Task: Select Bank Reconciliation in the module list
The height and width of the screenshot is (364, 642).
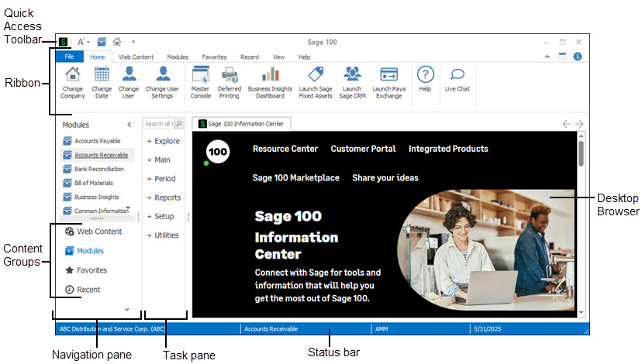Action: click(98, 169)
